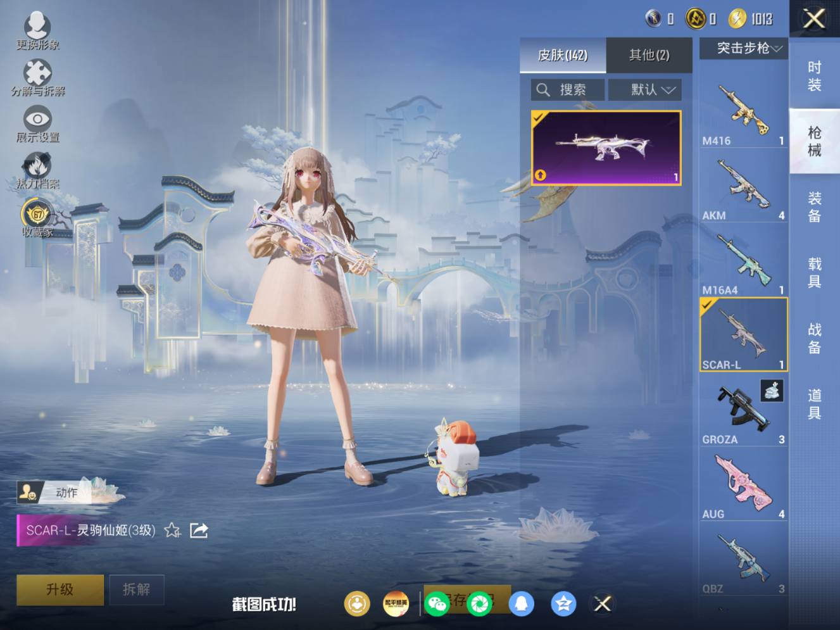Switch to the 皮肤(142) tab
The height and width of the screenshot is (630, 840).
563,55
